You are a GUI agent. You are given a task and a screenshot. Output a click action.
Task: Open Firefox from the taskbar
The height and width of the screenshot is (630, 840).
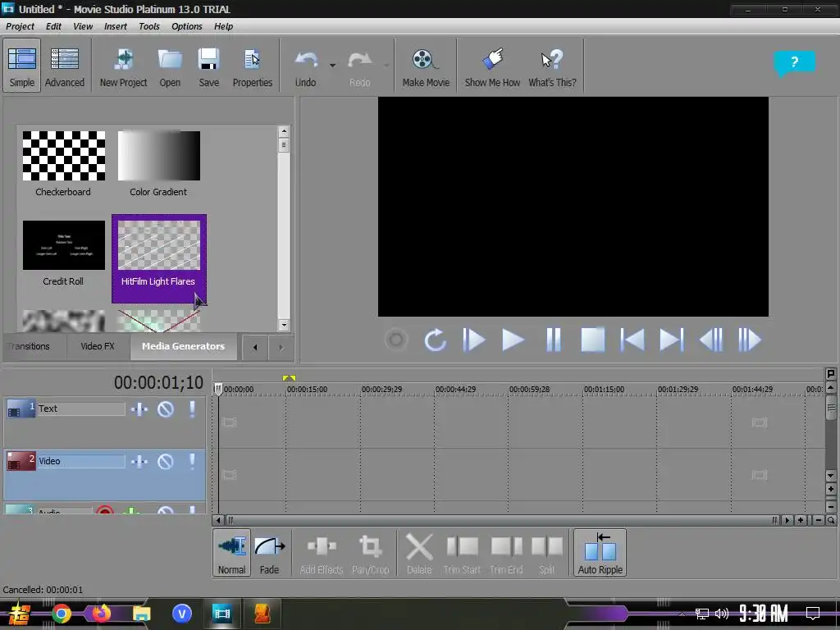pos(101,613)
